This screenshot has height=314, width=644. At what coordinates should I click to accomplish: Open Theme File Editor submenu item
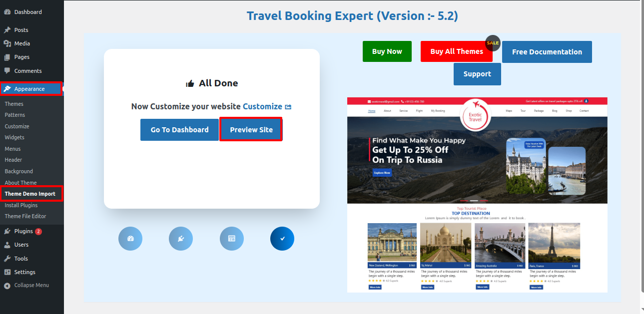(25, 216)
